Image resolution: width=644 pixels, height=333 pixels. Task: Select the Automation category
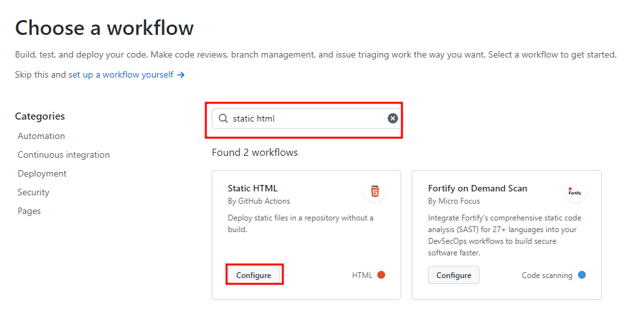pyautogui.click(x=41, y=136)
